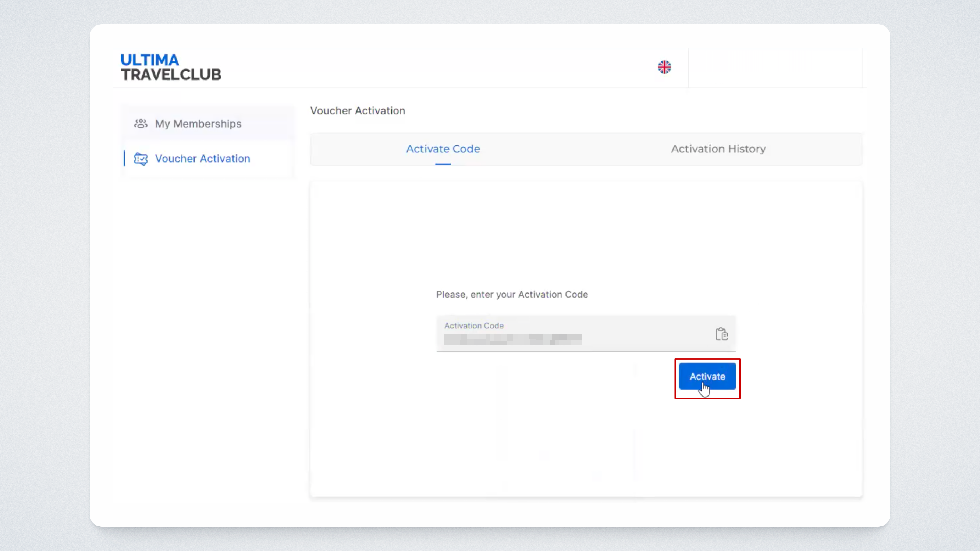Click blue active bar beside Voucher Activation

point(124,159)
